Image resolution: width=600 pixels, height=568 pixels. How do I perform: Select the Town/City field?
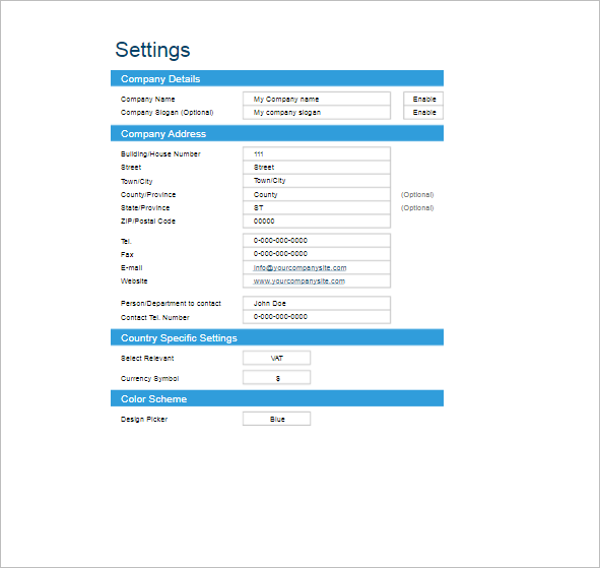(x=316, y=181)
